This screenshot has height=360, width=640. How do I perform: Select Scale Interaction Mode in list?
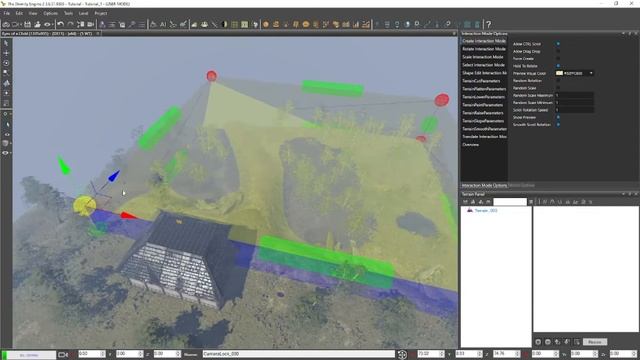coord(484,57)
